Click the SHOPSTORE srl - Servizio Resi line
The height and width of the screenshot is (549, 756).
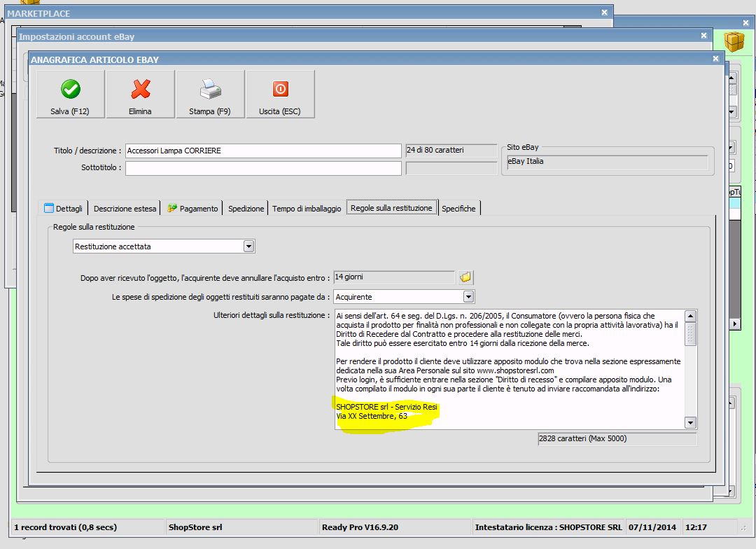click(x=386, y=407)
